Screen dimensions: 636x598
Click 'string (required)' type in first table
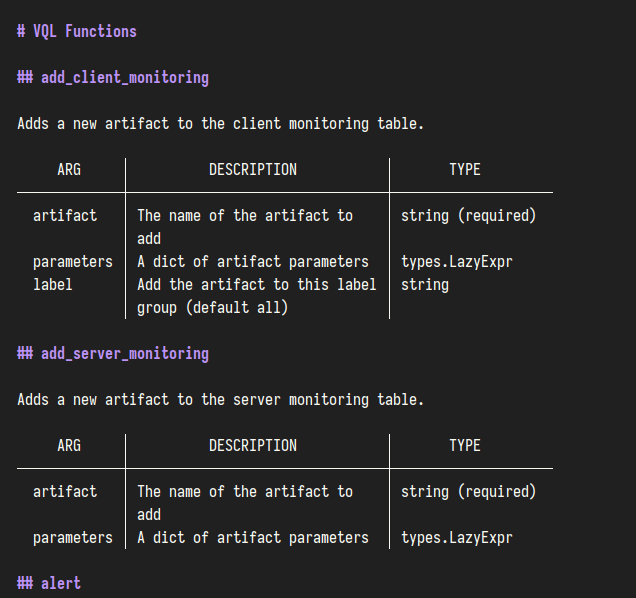(468, 215)
